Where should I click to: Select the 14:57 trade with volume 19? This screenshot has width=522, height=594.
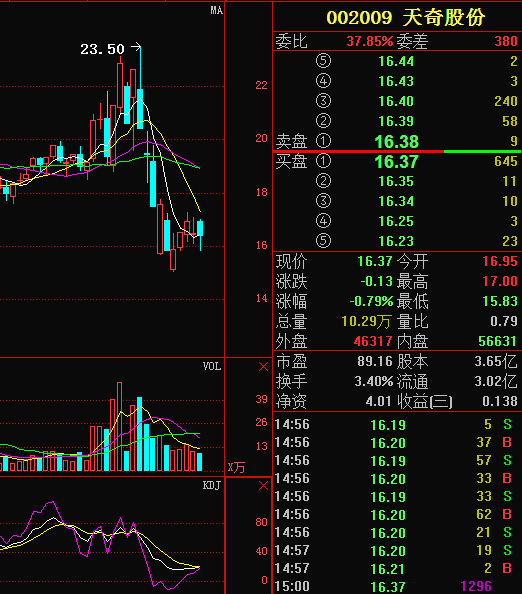pos(397,551)
